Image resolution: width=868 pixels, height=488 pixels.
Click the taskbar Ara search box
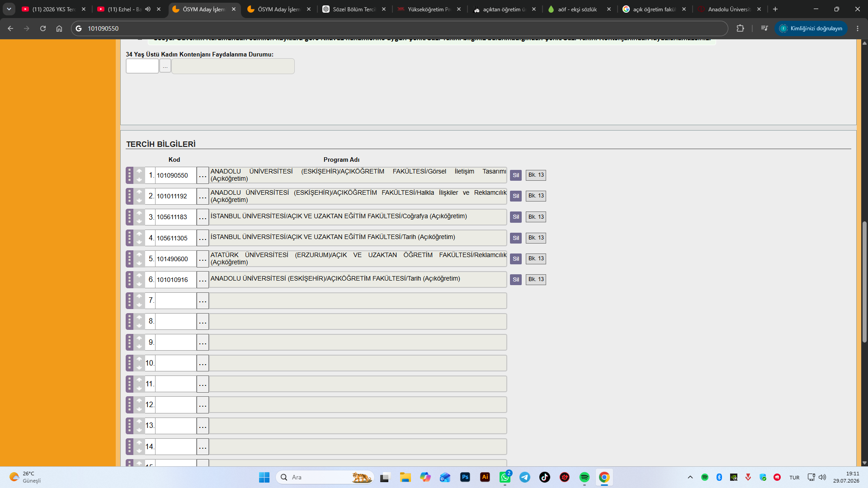325,477
